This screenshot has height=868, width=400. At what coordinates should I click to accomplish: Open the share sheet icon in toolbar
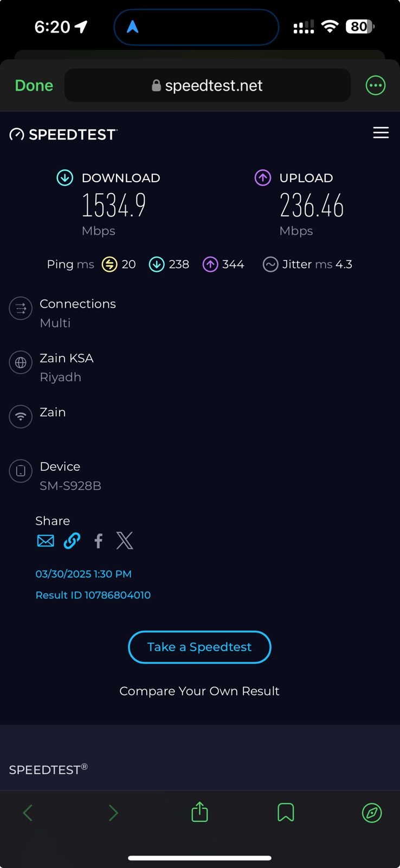point(199,812)
